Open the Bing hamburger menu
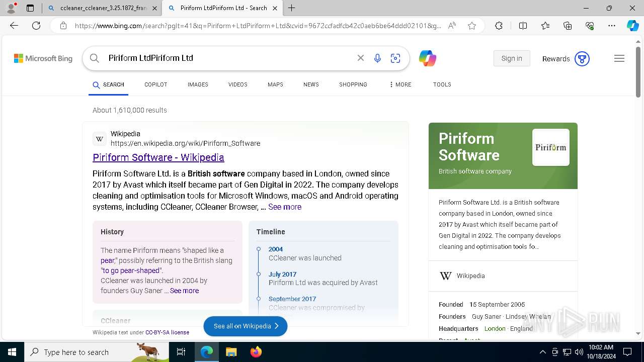This screenshot has height=362, width=644. 619,58
